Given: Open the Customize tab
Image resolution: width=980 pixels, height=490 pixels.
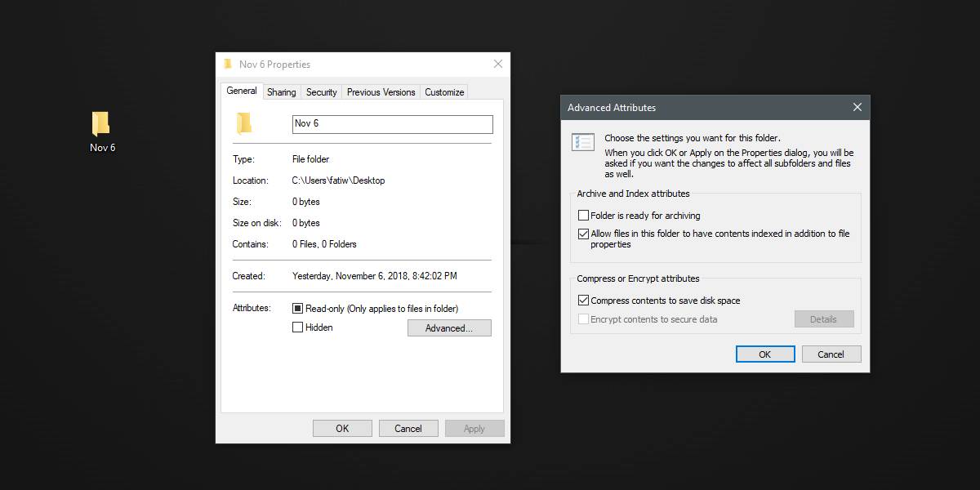Looking at the screenshot, I should coord(444,92).
